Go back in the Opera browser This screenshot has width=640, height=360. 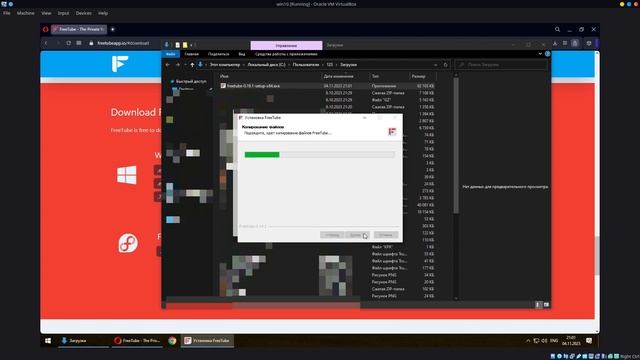(46, 43)
